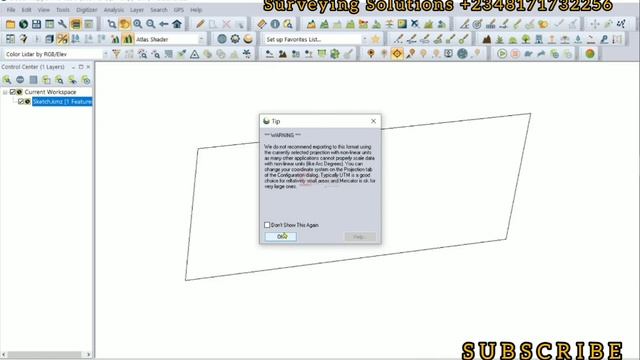Toggle Sketch.kmz layer visibility checkbox
The image size is (640, 360).
pyautogui.click(x=21, y=101)
